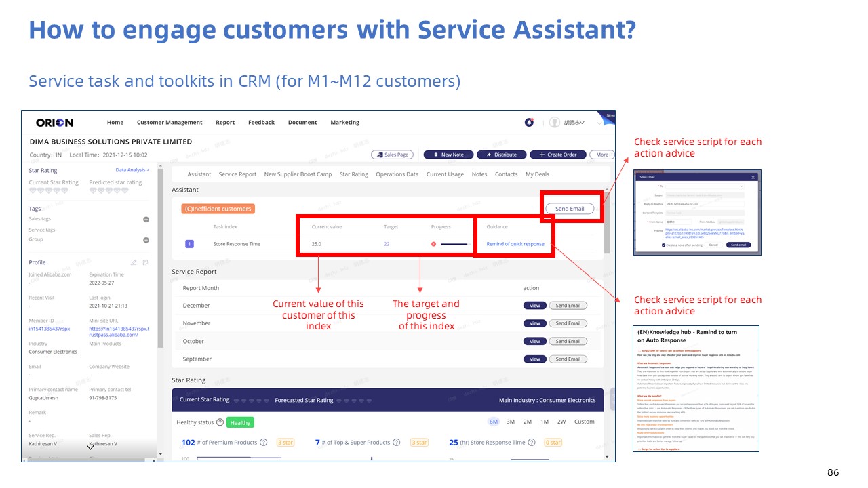Click the New Note button
This screenshot has height=488, width=868.
tap(448, 155)
